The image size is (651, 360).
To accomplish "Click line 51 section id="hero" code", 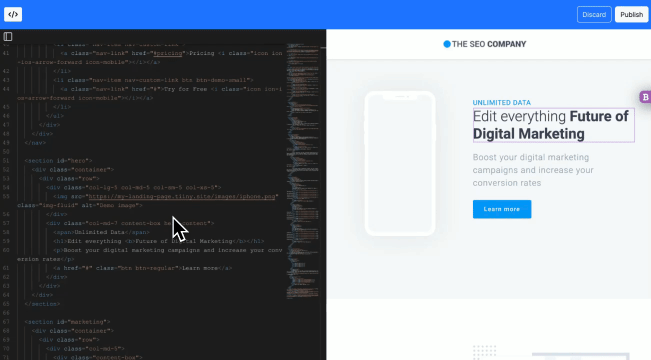I will coord(58,161).
